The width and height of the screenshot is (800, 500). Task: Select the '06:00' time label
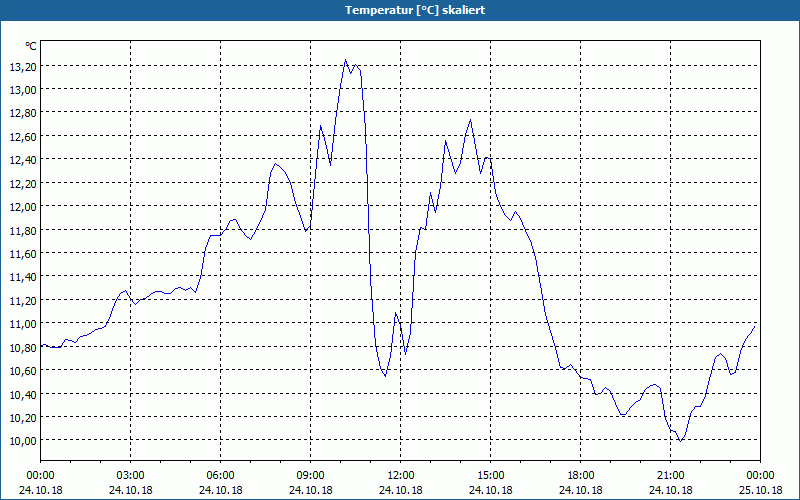coord(220,476)
